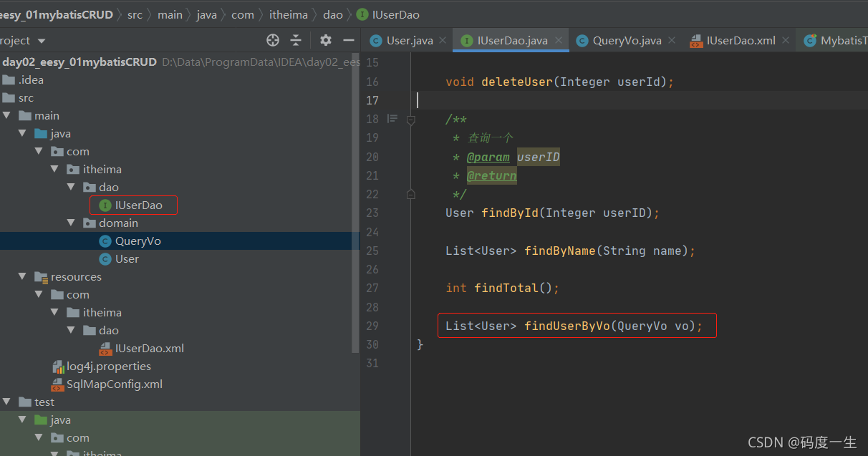Click the @return tag in Javadoc
This screenshot has height=456, width=868.
click(491, 175)
